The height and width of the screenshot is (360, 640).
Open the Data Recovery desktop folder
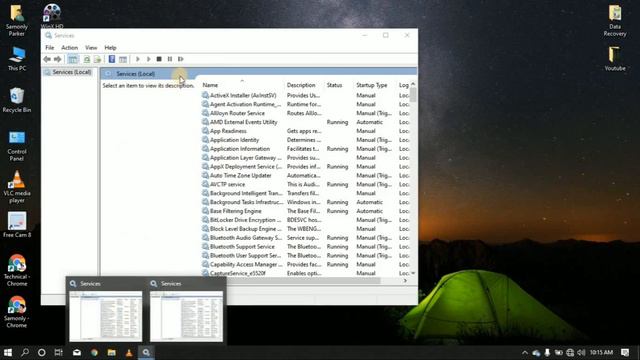[615, 21]
